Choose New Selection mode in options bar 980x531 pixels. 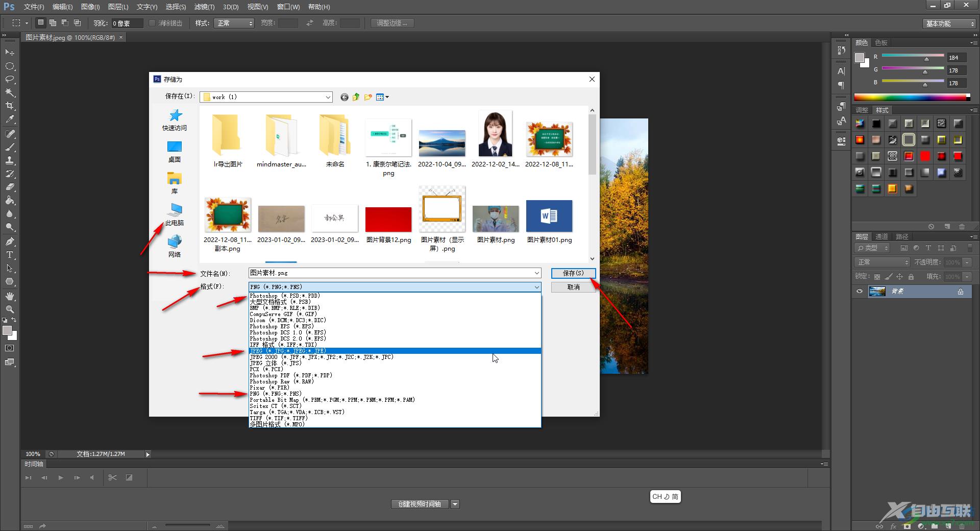41,23
